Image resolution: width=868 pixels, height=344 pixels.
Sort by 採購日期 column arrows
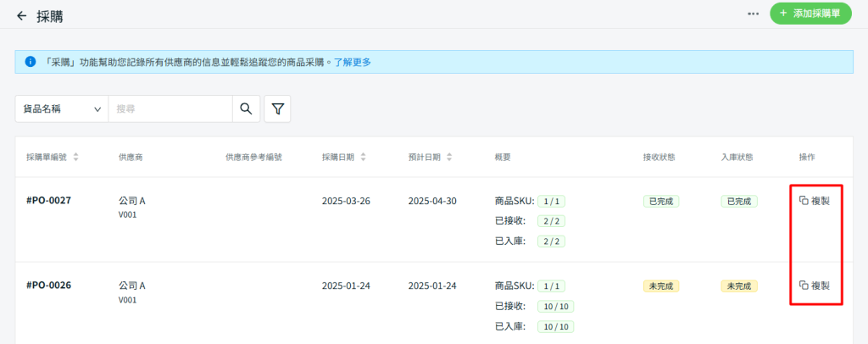pyautogui.click(x=364, y=158)
